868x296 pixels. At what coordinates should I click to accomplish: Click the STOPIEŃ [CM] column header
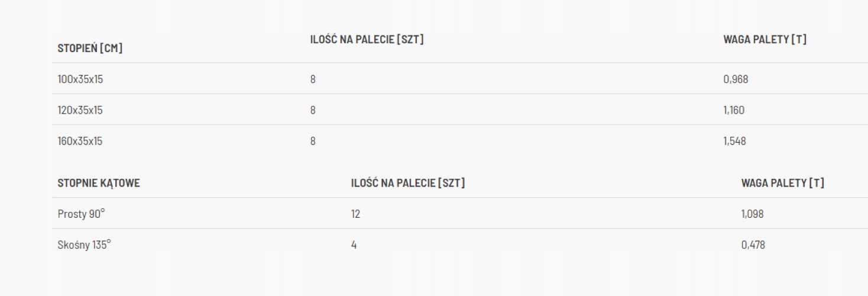(x=90, y=49)
